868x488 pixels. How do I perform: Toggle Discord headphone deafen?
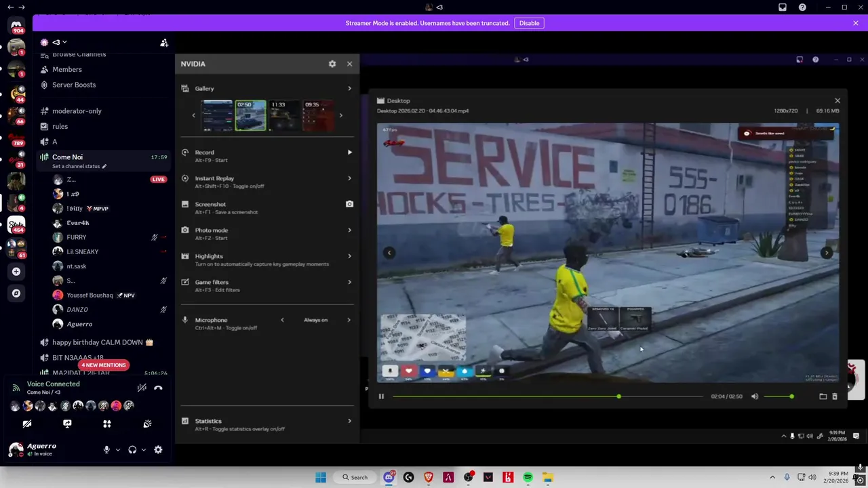pyautogui.click(x=132, y=449)
